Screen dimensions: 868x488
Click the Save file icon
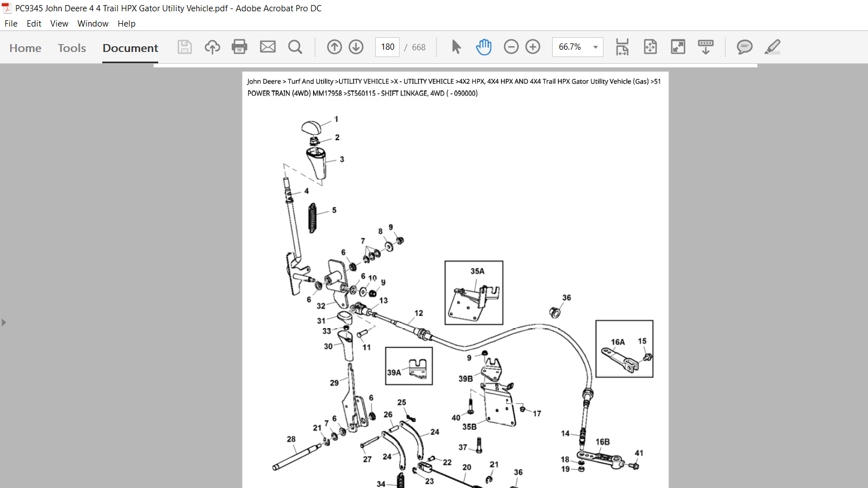tap(185, 47)
